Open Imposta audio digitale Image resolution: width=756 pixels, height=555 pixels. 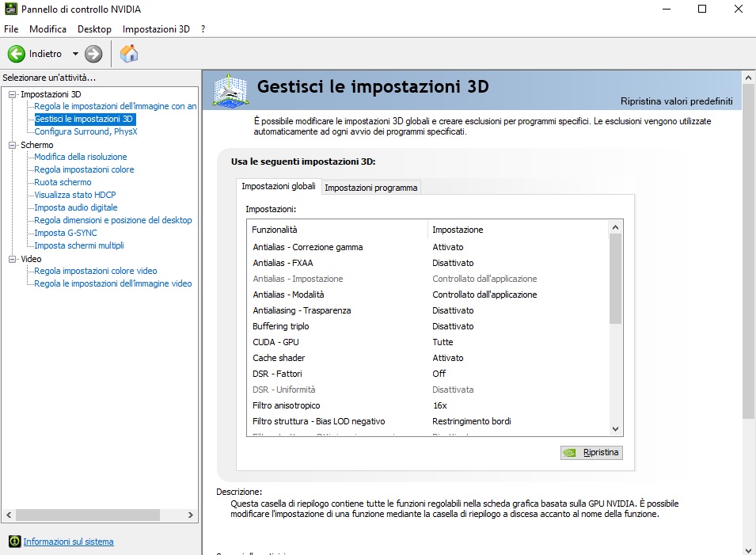[x=76, y=207]
